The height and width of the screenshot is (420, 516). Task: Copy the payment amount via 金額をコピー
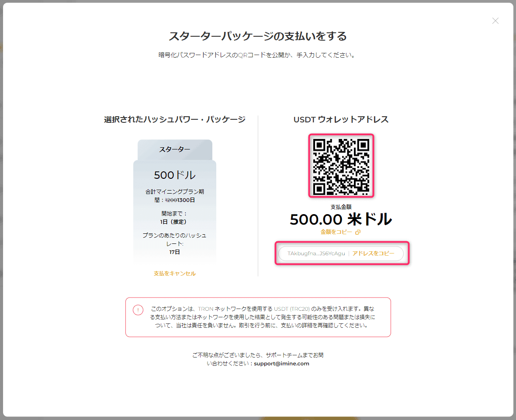pos(336,232)
